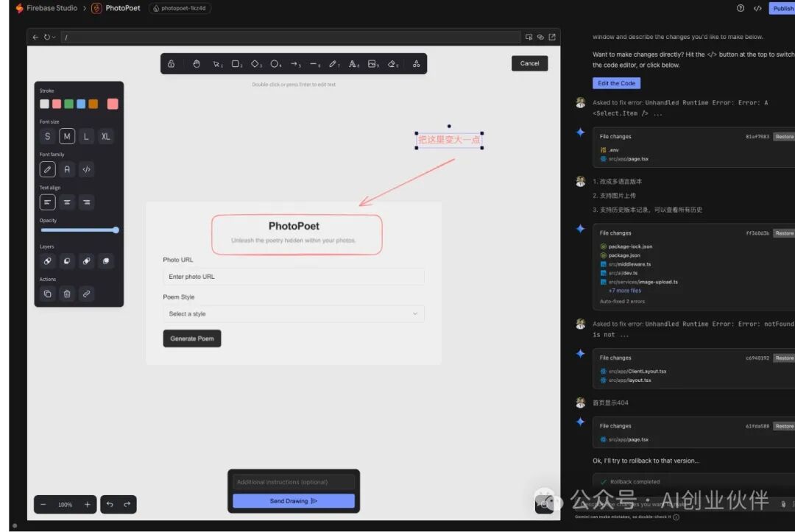
Task: Click the Generate Poem button
Action: (x=192, y=338)
